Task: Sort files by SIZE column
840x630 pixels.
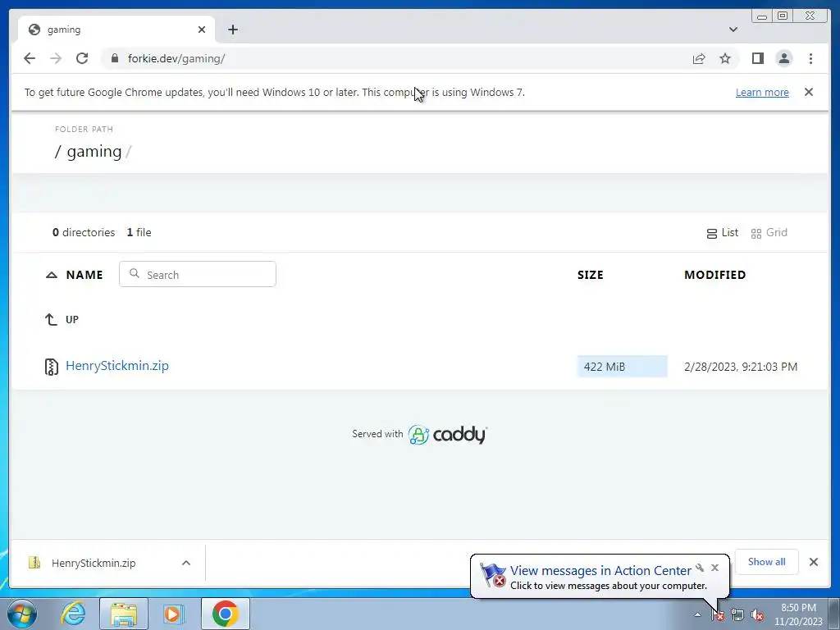Action: tap(591, 275)
